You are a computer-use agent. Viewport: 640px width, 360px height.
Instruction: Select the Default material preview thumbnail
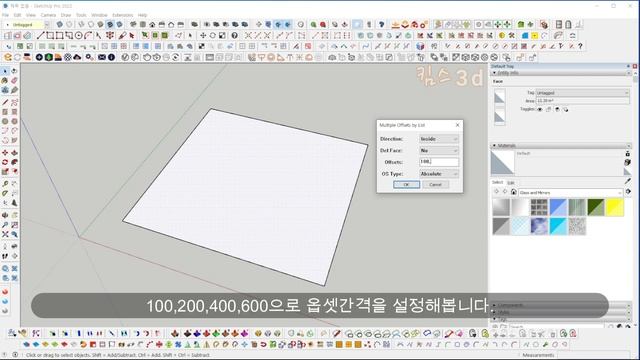[x=502, y=162]
